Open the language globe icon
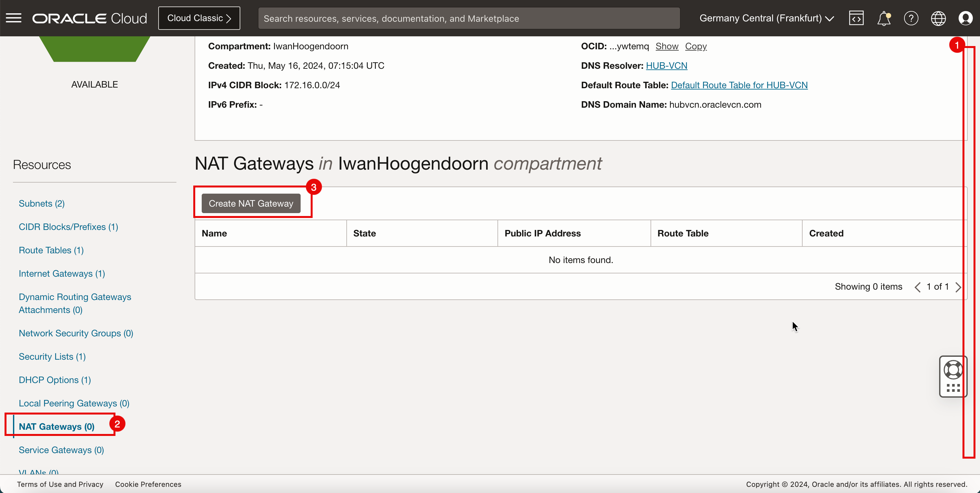This screenshot has width=980, height=493. coord(938,18)
